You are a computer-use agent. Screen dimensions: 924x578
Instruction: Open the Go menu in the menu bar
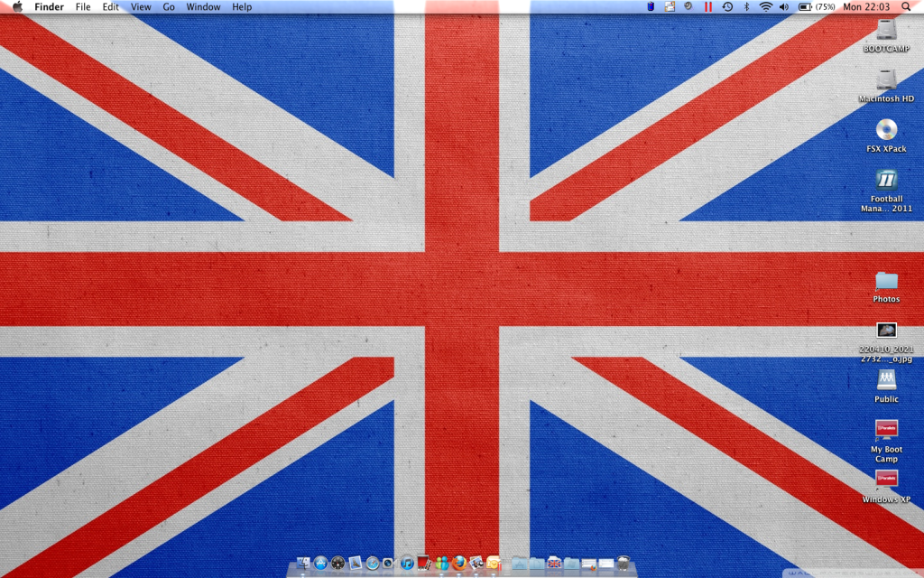[169, 6]
